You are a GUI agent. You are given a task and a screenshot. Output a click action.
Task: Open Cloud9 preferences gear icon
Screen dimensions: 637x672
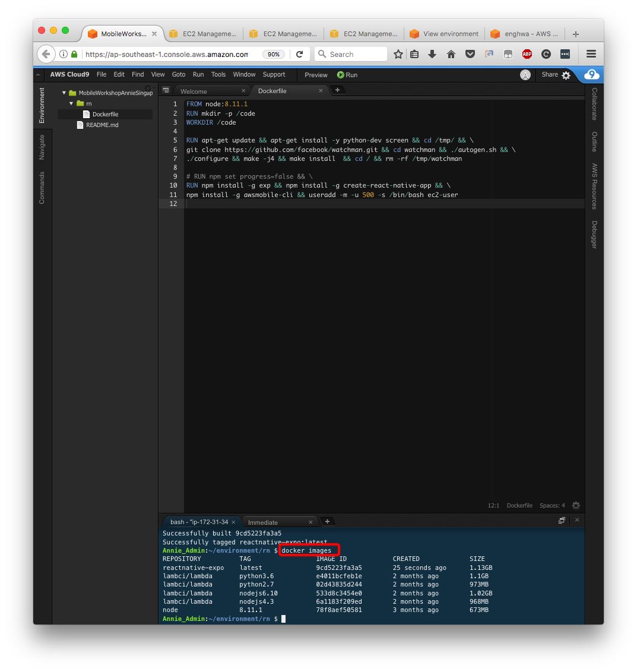566,75
